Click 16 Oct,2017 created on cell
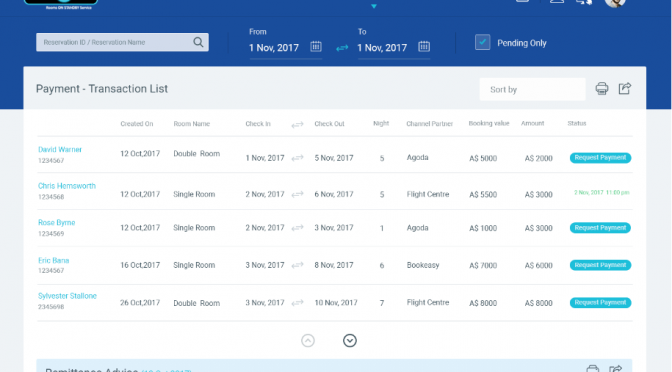672x372 pixels. [140, 265]
